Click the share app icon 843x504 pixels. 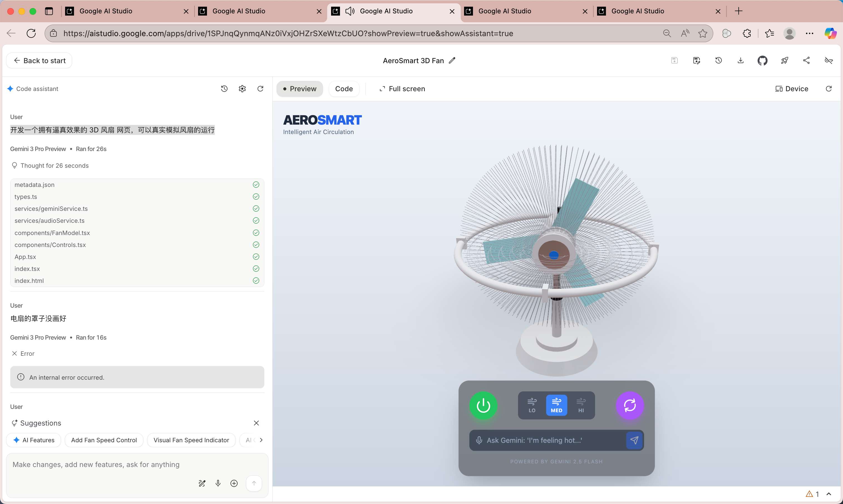(x=806, y=60)
